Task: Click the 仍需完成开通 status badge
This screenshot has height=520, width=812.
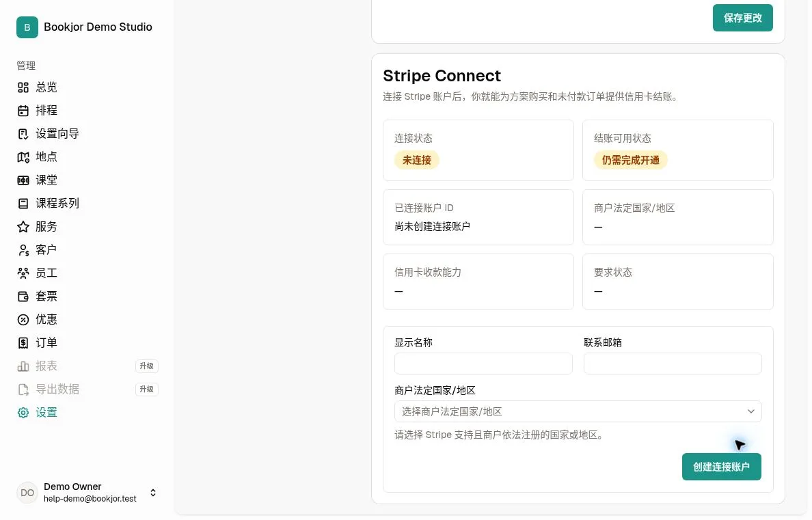Action: 631,160
